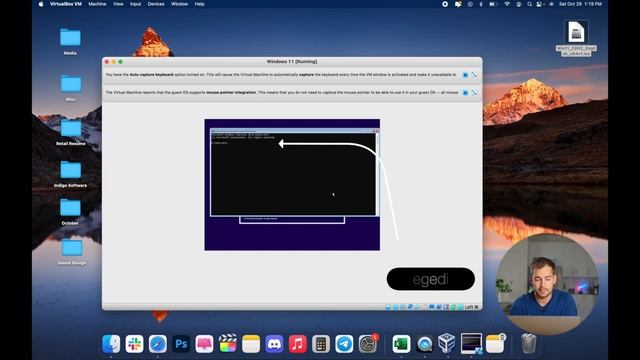Click the screen recording menu bar indicator
Viewport: 640px width, 360px height.
click(x=445, y=4)
